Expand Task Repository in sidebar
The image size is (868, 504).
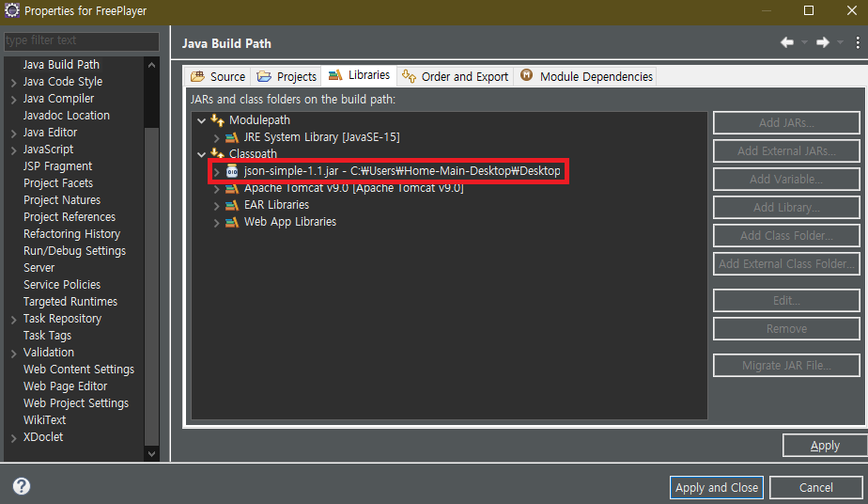[x=13, y=320]
